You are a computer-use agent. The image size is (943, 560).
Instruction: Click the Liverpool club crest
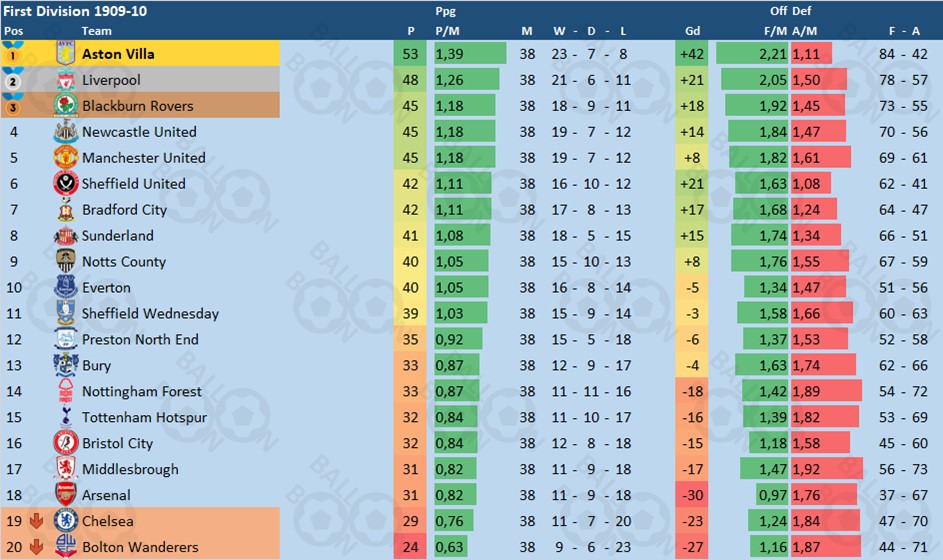pyautogui.click(x=66, y=80)
